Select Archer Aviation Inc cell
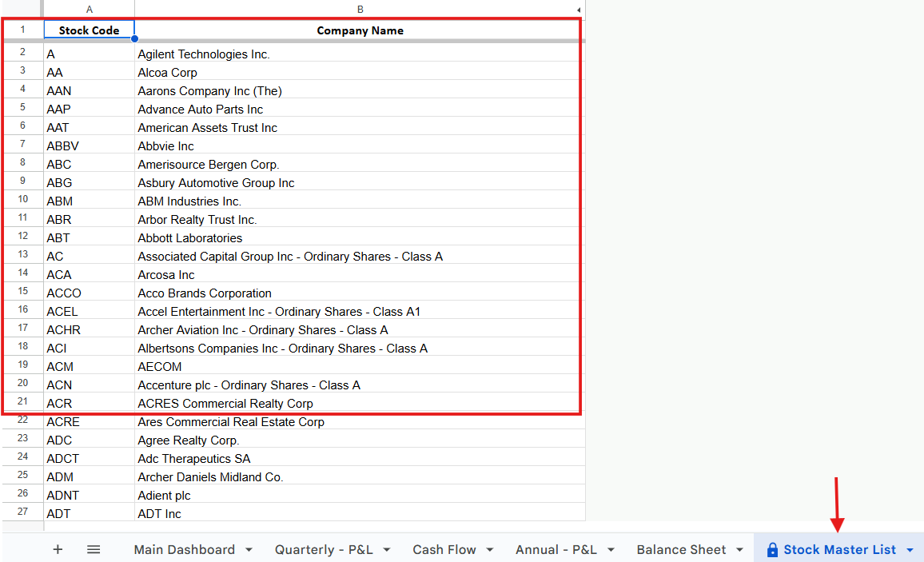Screen dimensions: 924x562 [360, 329]
